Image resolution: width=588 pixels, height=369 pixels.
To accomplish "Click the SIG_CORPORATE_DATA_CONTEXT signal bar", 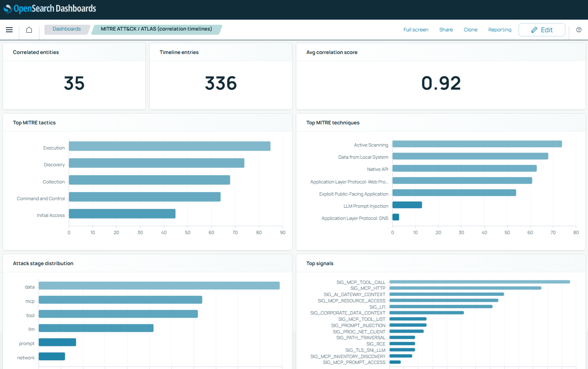I will (427, 312).
